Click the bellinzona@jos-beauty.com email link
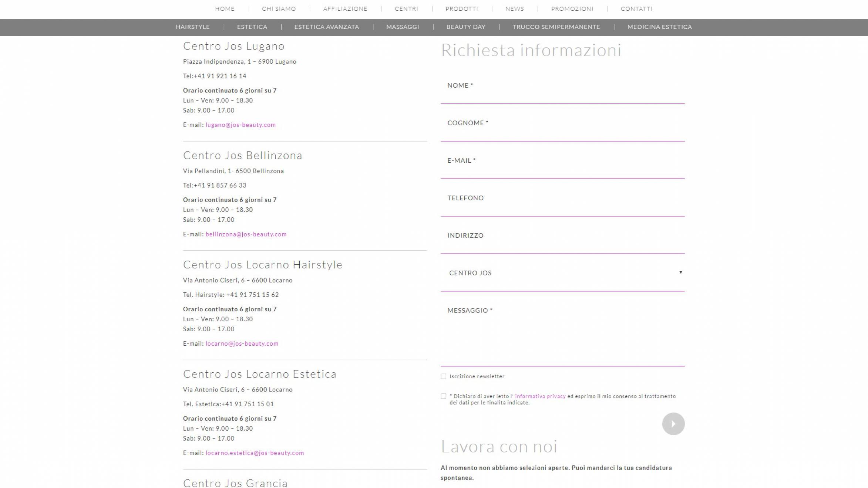Image resolution: width=868 pixels, height=488 pixels. (x=246, y=234)
